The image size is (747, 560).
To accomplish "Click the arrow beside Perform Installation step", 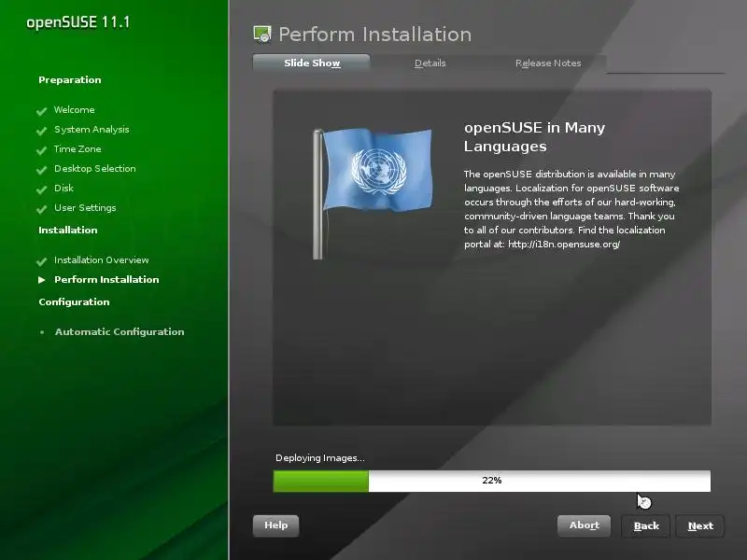I will 42,280.
